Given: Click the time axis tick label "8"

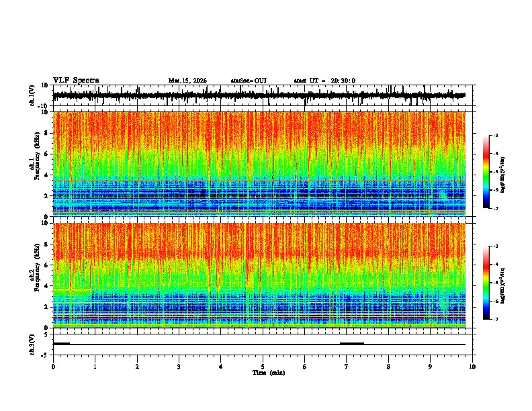Looking at the screenshot, I should pos(388,367).
